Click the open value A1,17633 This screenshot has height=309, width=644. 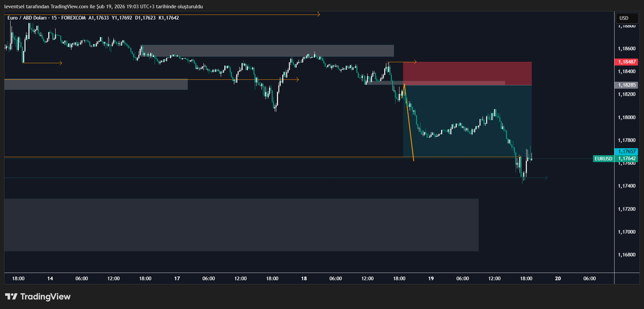pos(99,18)
